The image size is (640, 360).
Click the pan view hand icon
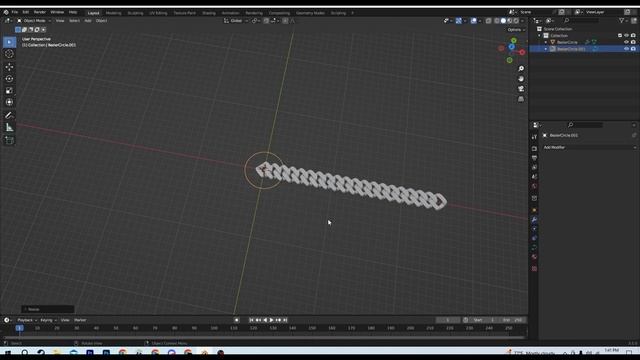click(521, 79)
